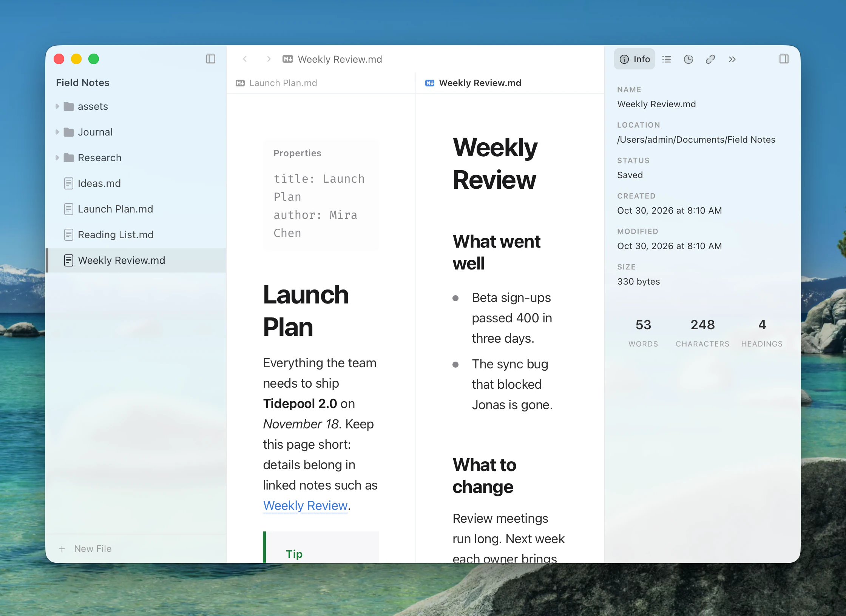This screenshot has height=616, width=846.
Task: Switch to the Launch Plan.md tab
Action: pyautogui.click(x=321, y=83)
